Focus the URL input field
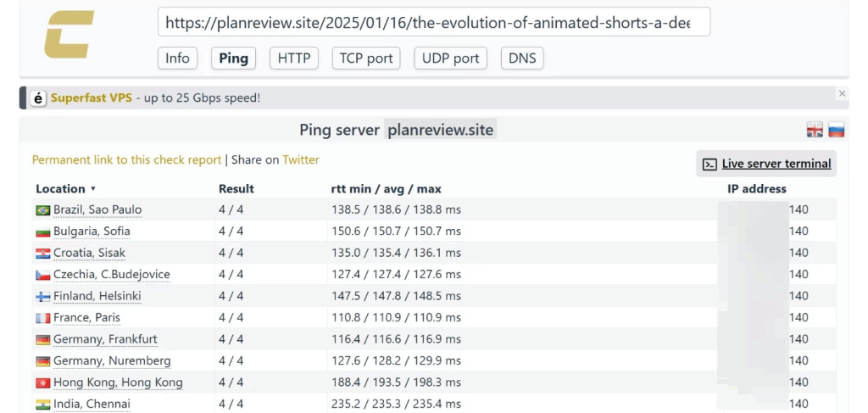 coord(433,23)
